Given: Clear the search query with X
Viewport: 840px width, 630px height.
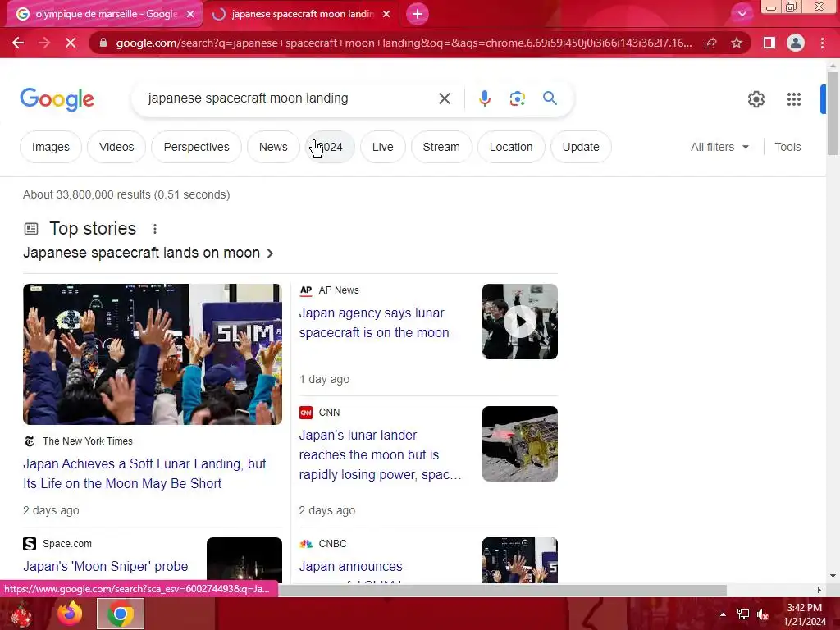Looking at the screenshot, I should (444, 98).
